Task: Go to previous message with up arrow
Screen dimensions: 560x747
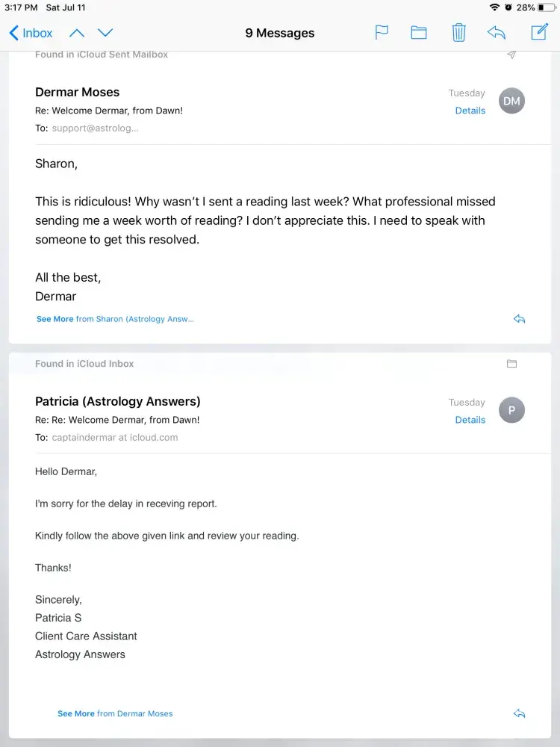Action: click(77, 33)
